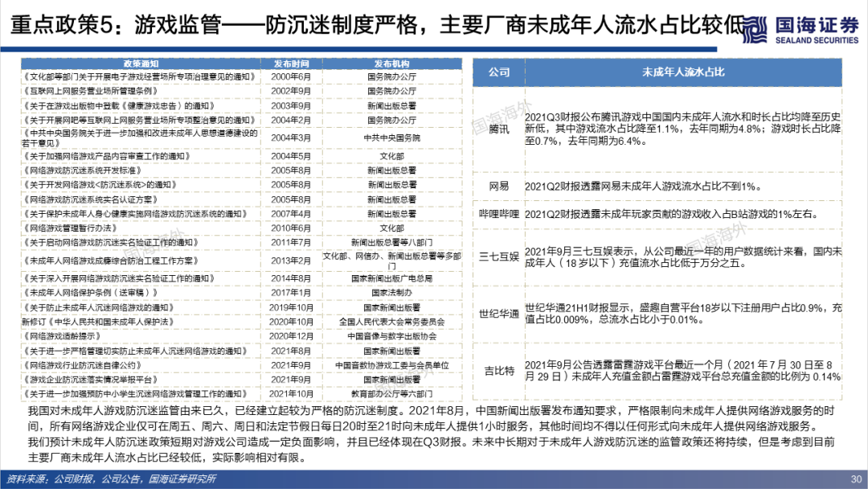The image size is (868, 489).
Task: Select '《网络游戏防沉迷系统开发标准》' policy row
Action: 242,171
